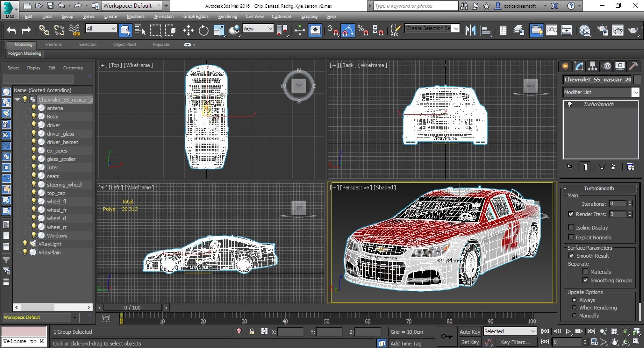Open the selection filter All dropdown
This screenshot has height=348, width=644.
(101, 29)
